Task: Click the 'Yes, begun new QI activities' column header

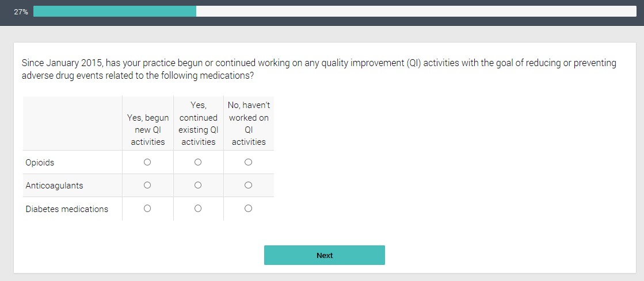Action: click(x=148, y=129)
